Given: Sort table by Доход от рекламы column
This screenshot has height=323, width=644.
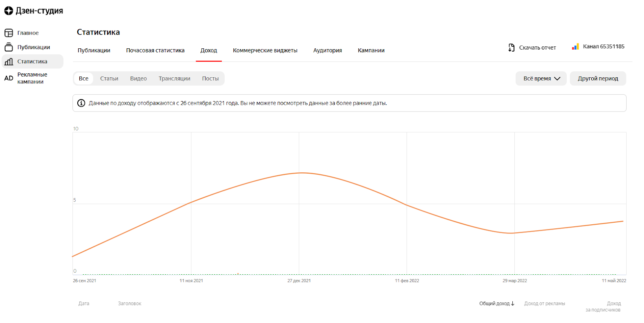Looking at the screenshot, I should (544, 304).
